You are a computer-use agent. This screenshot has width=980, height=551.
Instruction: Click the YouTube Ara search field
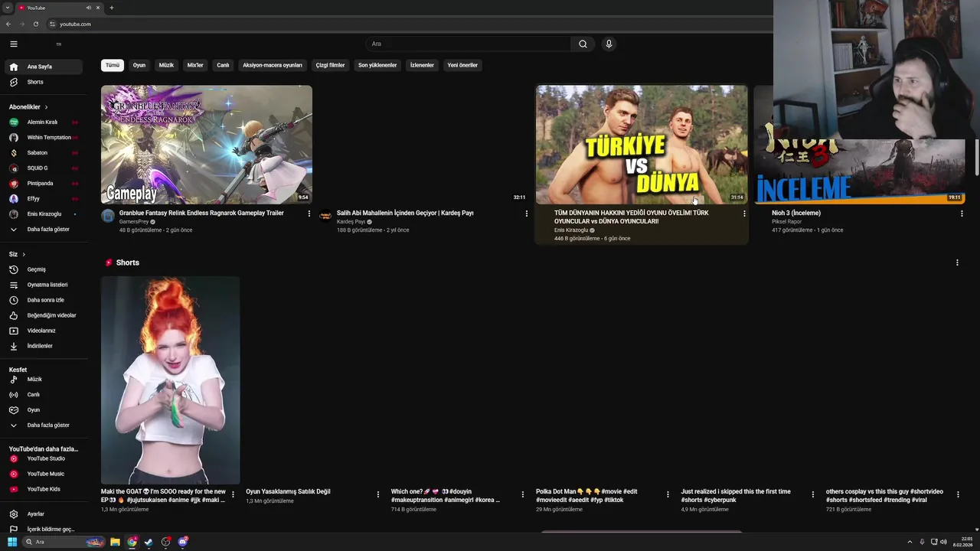[x=468, y=44]
